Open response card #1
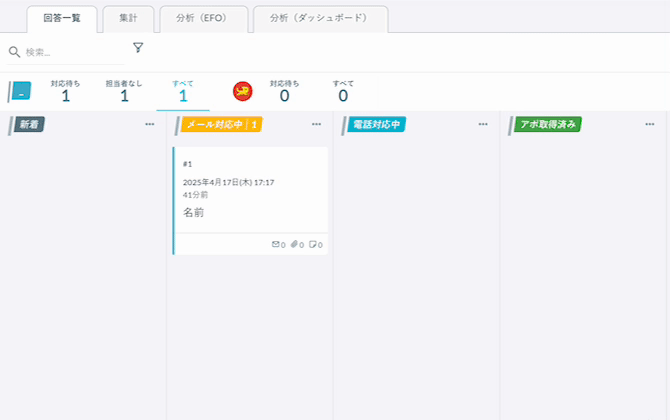 point(250,201)
